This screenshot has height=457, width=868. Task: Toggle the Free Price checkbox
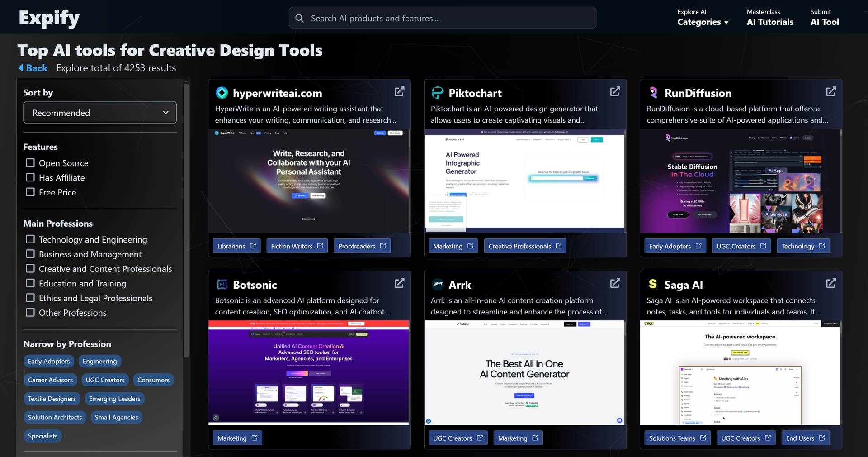point(30,192)
